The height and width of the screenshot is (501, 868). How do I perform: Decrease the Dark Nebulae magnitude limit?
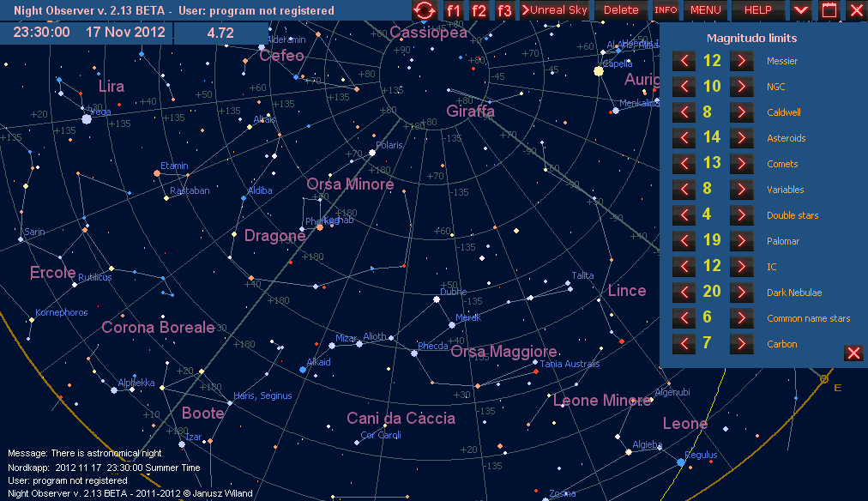(x=684, y=293)
